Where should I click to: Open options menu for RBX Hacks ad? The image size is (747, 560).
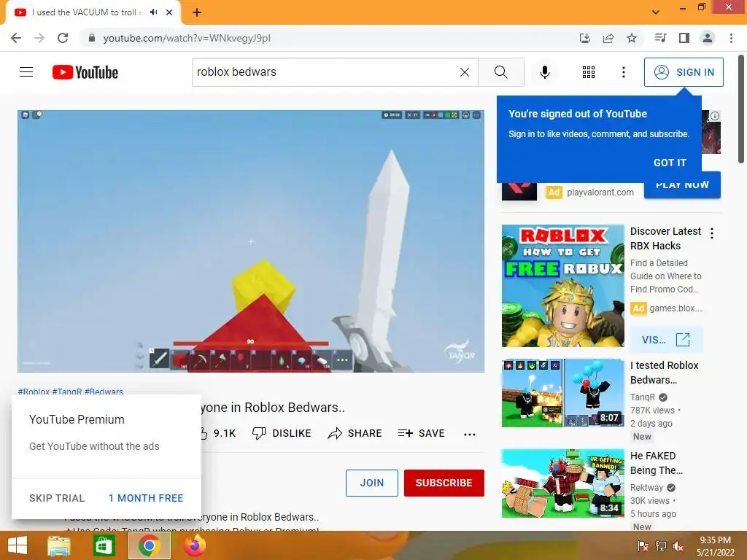(x=712, y=233)
